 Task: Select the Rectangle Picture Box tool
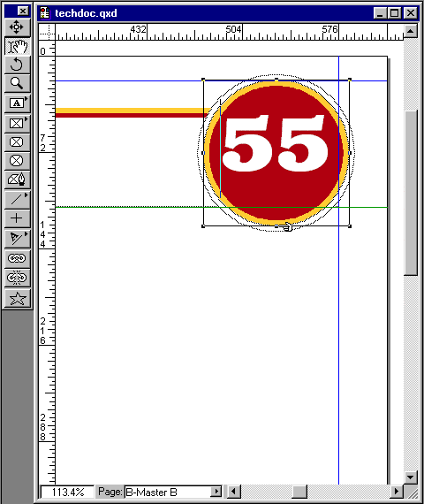tap(18, 123)
